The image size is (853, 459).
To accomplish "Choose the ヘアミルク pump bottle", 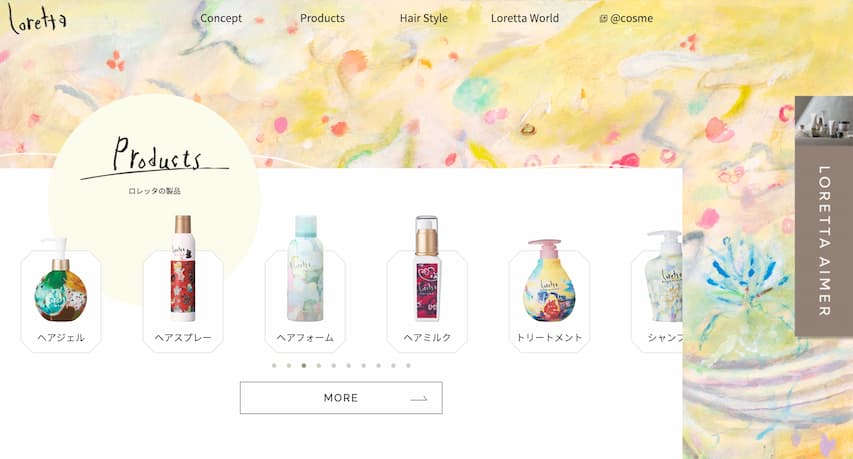I will (427, 268).
